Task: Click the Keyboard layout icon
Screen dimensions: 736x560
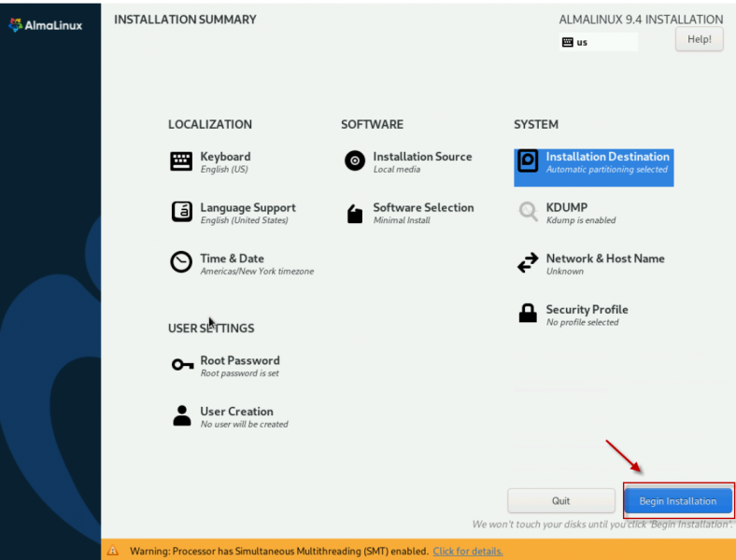Action: click(181, 161)
